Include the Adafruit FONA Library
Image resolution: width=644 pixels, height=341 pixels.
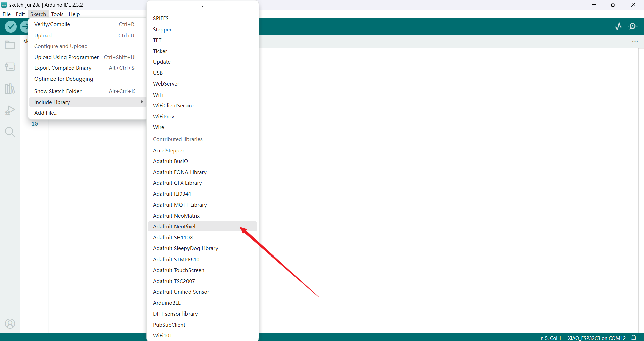203,172
